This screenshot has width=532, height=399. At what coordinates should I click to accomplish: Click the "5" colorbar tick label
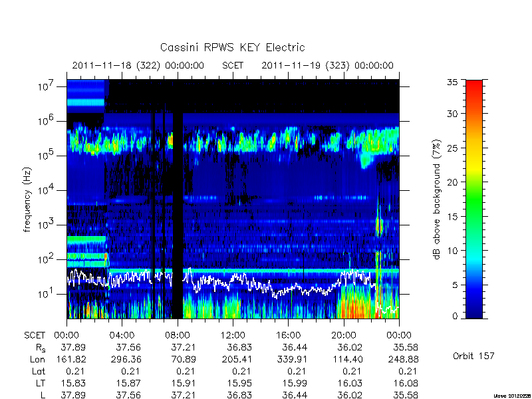pos(455,285)
